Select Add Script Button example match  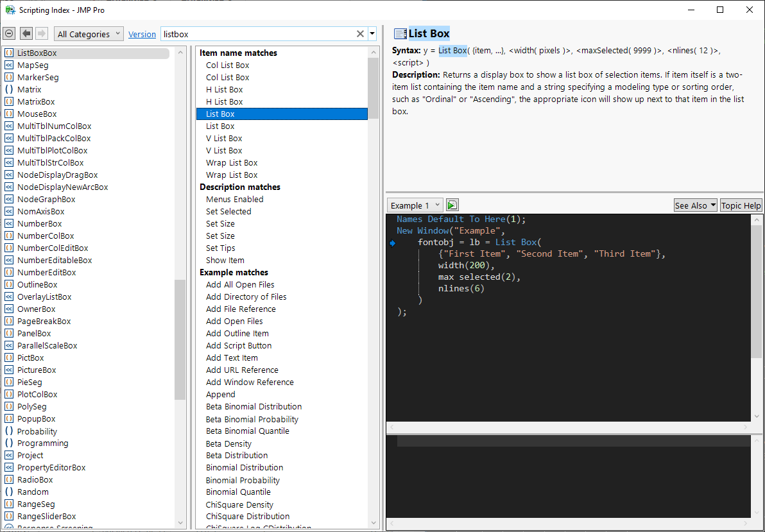(239, 345)
